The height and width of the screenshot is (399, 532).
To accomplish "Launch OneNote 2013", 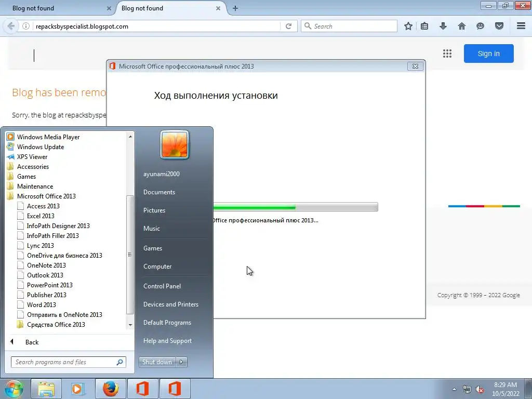I will pyautogui.click(x=46, y=265).
